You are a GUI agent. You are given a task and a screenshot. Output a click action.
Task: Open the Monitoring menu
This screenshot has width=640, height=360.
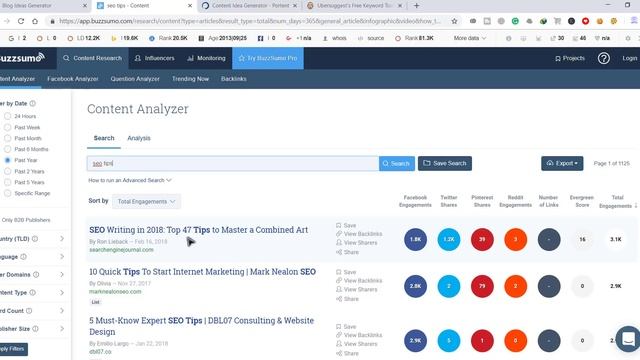tap(206, 58)
